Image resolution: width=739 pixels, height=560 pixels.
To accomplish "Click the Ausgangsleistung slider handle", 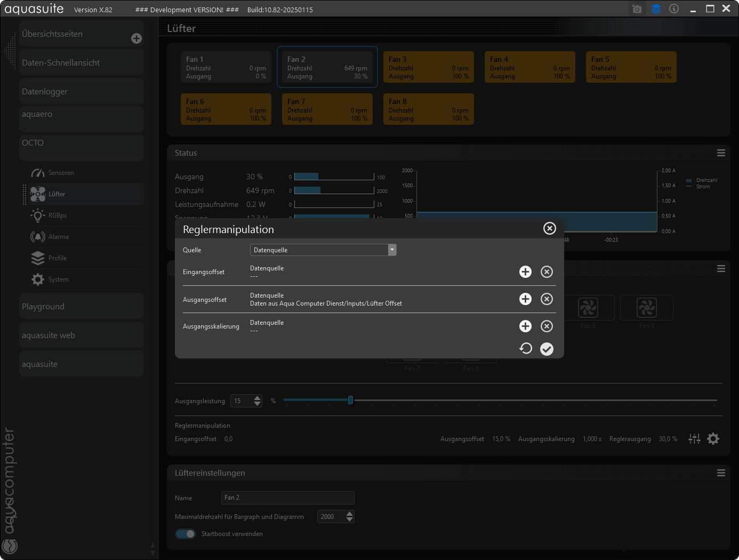I will (350, 400).
